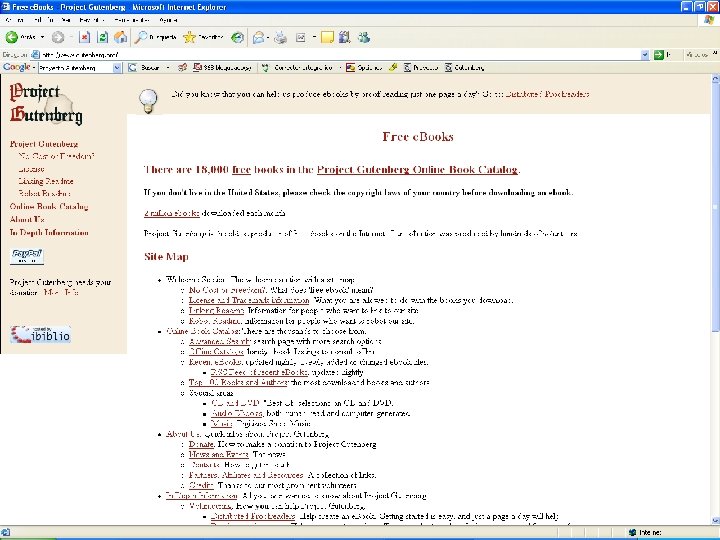Open the Mail button dropdown arrow
The width and height of the screenshot is (720, 540).
pos(268,37)
